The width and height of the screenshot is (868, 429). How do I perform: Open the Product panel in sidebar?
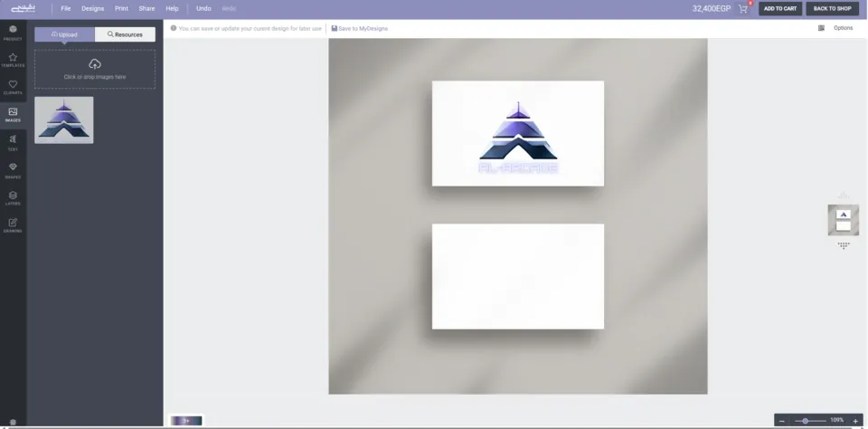[x=13, y=33]
